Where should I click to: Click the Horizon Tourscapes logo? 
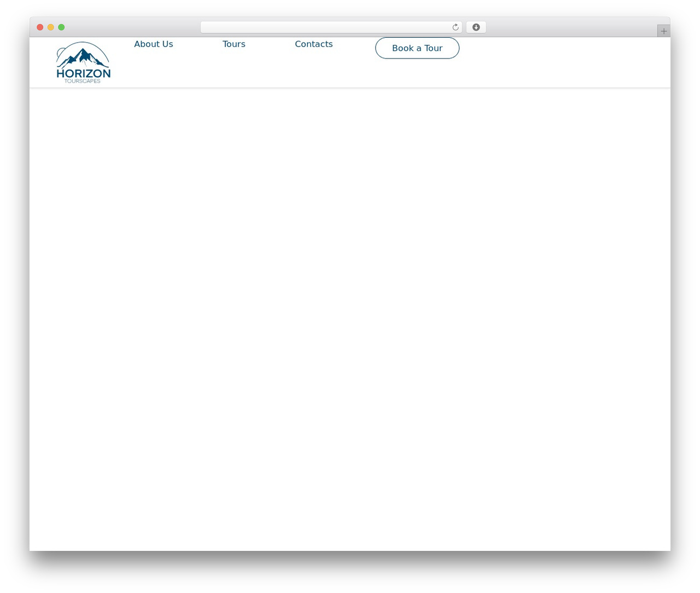(83, 62)
